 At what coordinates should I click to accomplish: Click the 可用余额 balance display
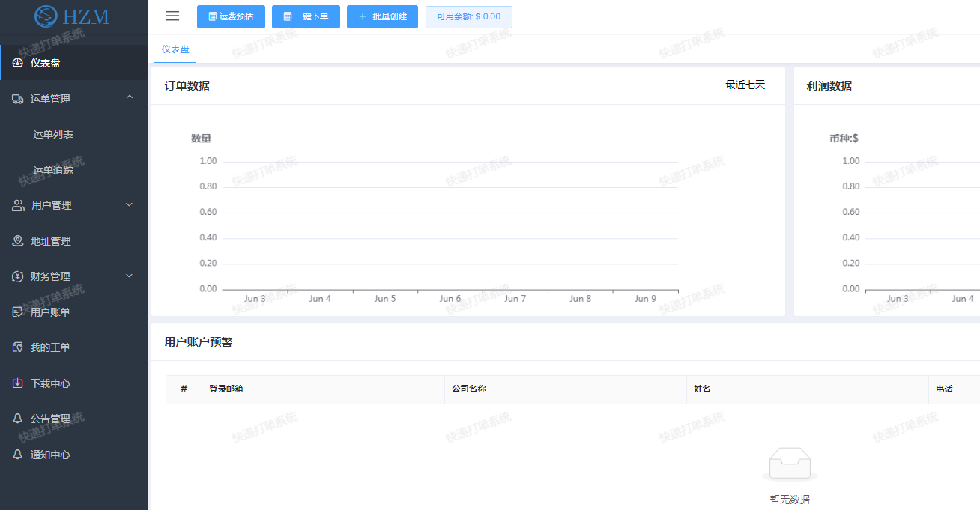click(468, 16)
